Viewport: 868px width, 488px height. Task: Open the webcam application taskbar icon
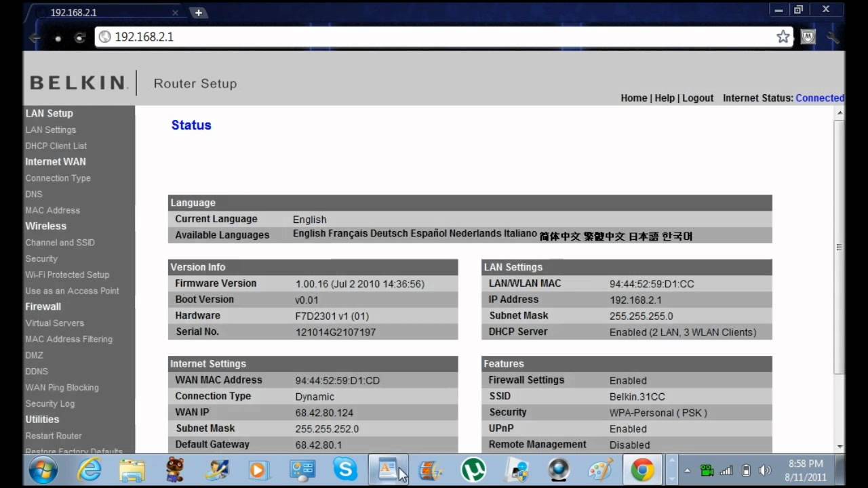(x=558, y=470)
